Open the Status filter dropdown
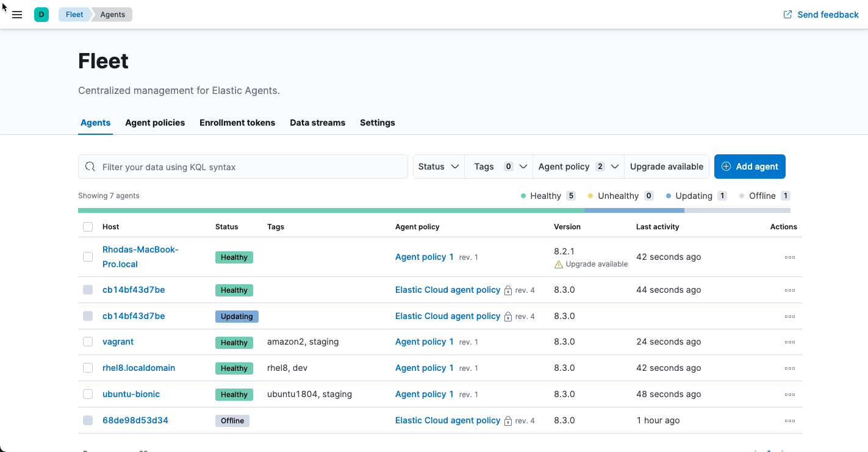868x452 pixels. pos(438,167)
